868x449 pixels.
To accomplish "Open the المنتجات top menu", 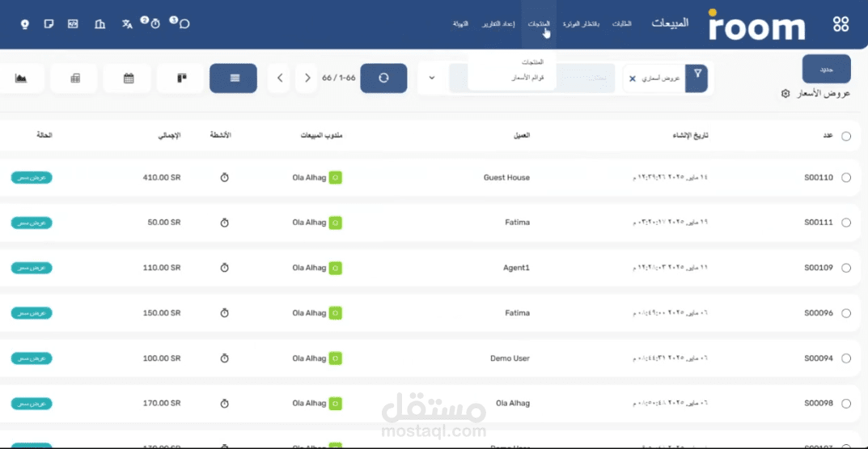I will click(539, 23).
